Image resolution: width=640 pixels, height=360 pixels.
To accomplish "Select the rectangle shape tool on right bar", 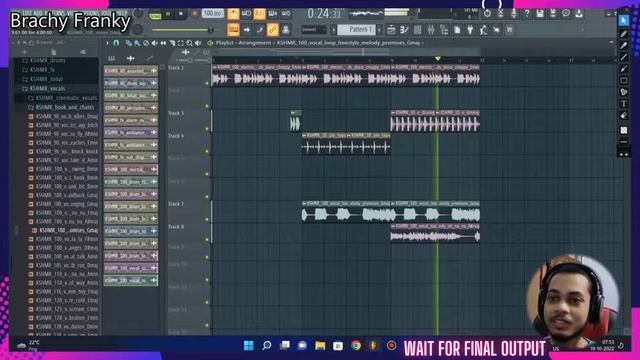I will pos(624,80).
